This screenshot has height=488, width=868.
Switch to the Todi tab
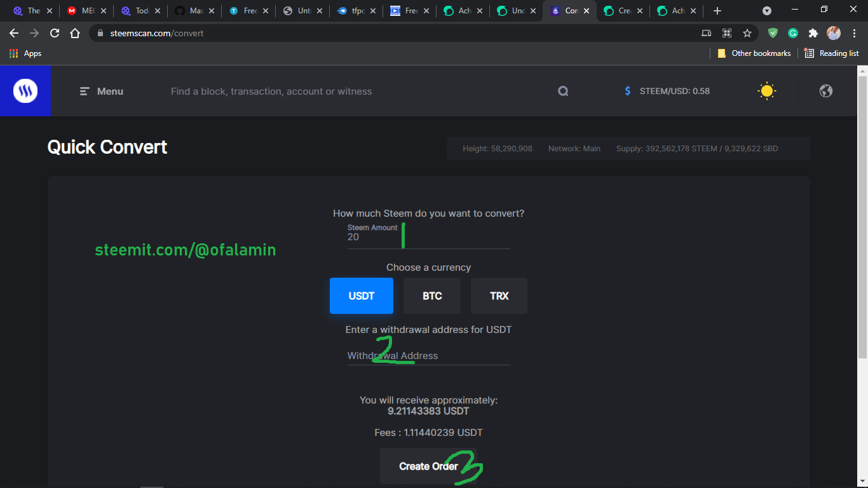click(x=141, y=11)
